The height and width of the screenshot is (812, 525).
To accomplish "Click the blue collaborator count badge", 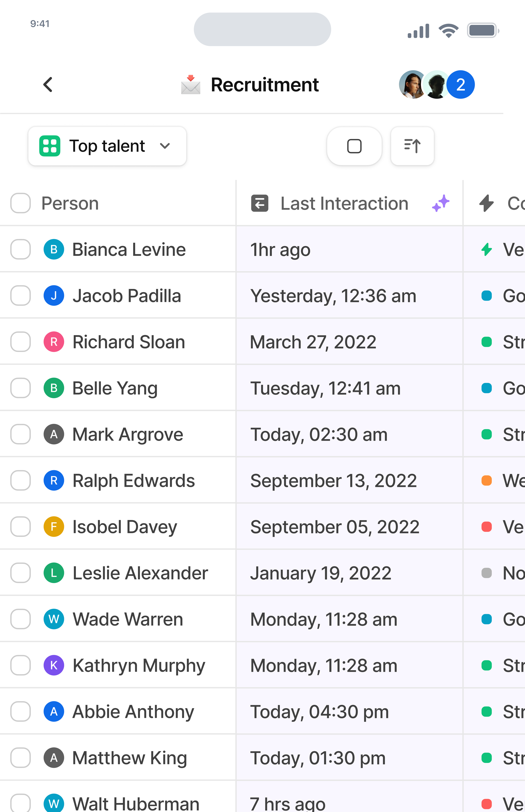I will tap(461, 85).
